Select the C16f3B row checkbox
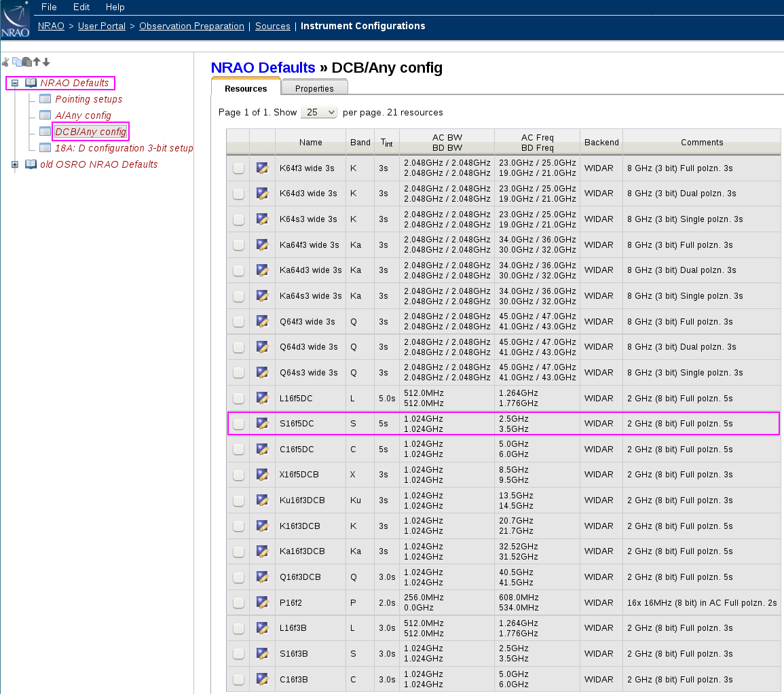Screen dimensions: 784x694 238,679
